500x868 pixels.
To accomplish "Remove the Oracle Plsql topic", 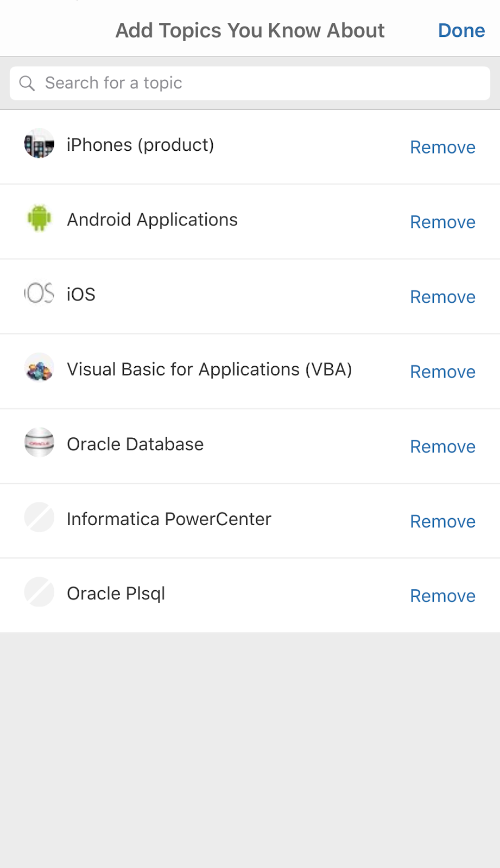I will (442, 596).
